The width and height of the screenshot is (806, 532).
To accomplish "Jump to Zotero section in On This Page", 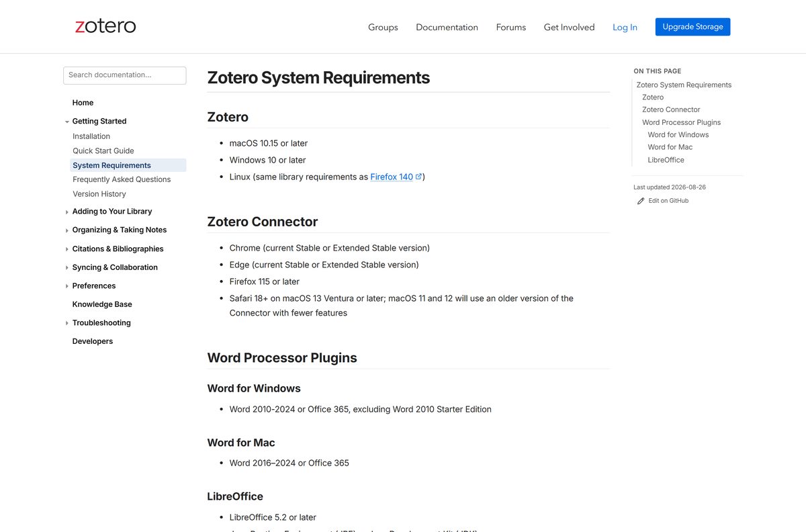I will (653, 97).
